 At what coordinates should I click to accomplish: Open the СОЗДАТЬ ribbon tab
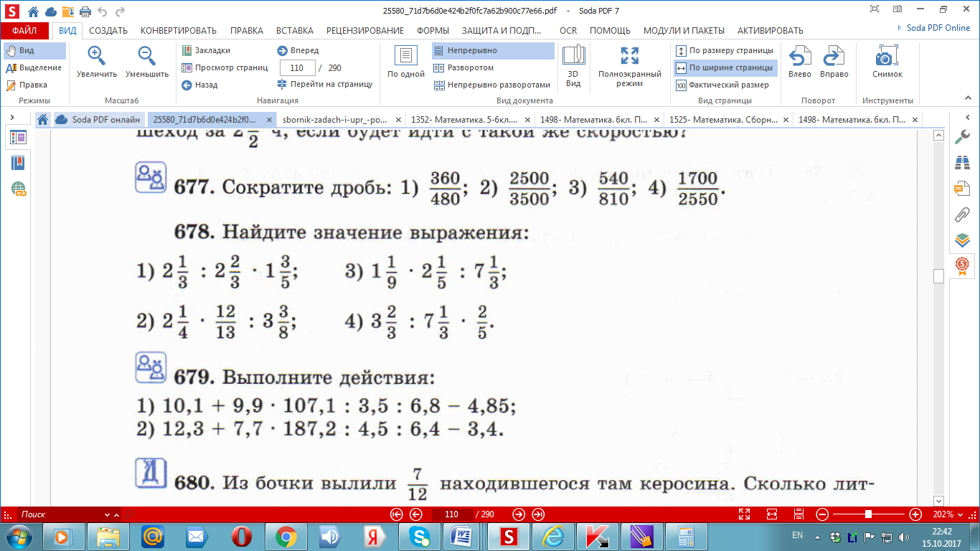pyautogui.click(x=108, y=30)
